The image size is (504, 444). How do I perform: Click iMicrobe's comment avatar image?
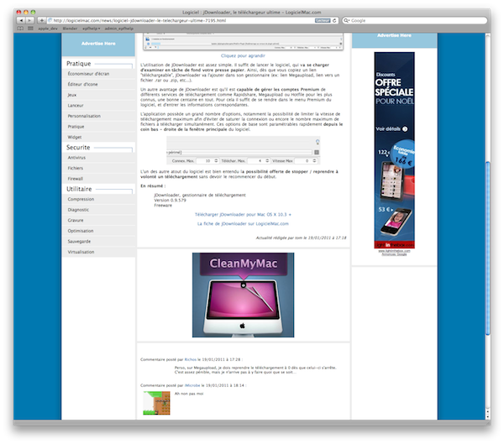[156, 403]
